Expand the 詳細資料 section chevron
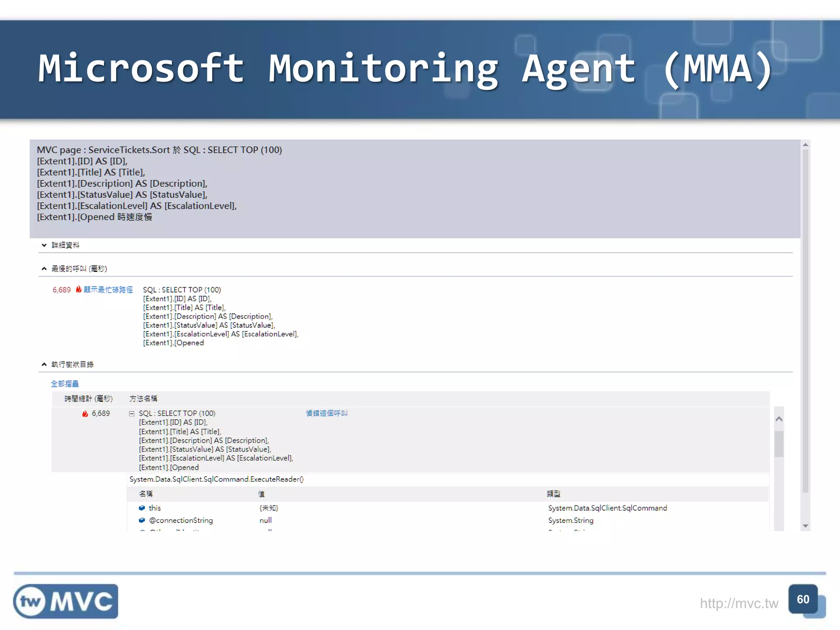The width and height of the screenshot is (840, 630). pos(44,245)
